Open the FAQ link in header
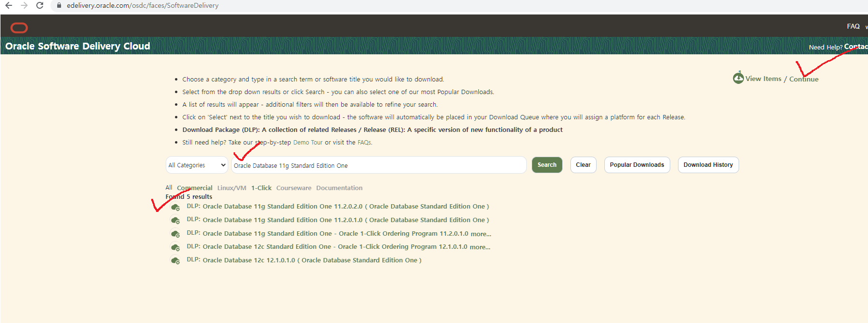 coord(853,26)
